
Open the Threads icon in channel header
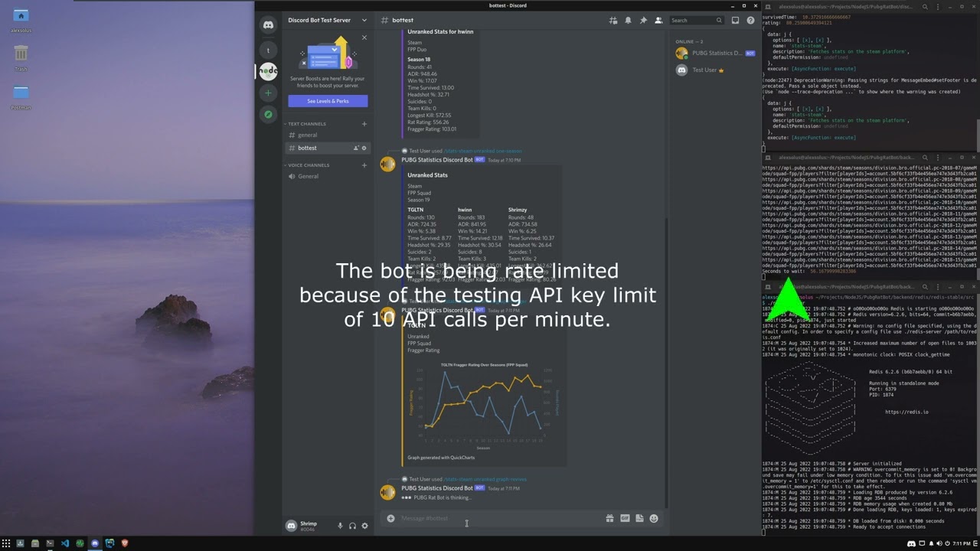coord(612,21)
